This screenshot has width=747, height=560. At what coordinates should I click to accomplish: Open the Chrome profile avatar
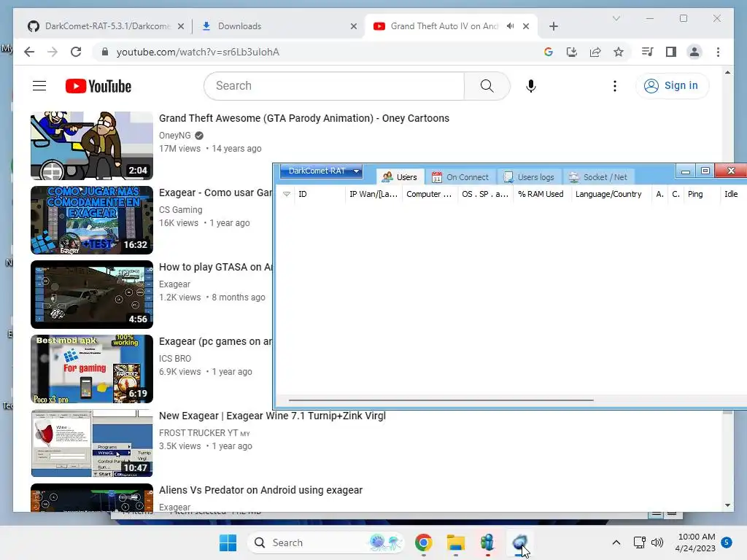[x=694, y=52]
